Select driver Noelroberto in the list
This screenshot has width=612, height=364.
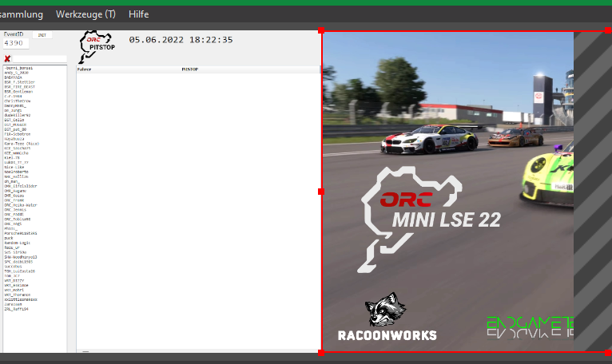coord(16,171)
